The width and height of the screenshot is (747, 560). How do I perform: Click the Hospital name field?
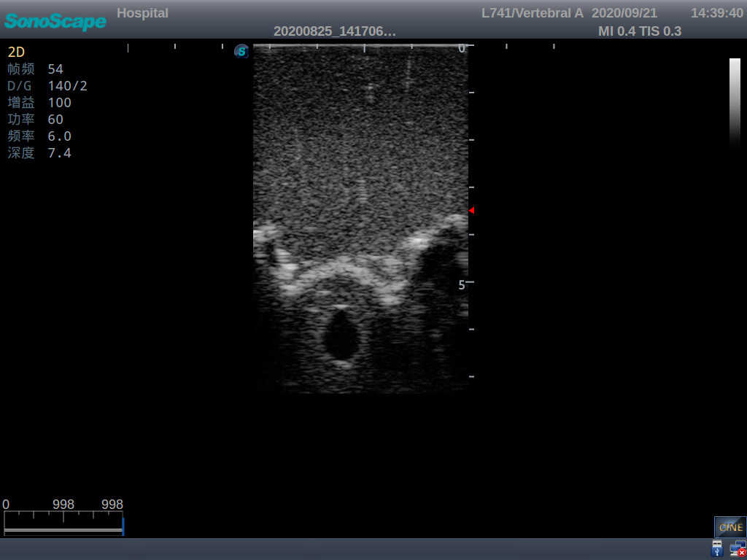coord(142,12)
